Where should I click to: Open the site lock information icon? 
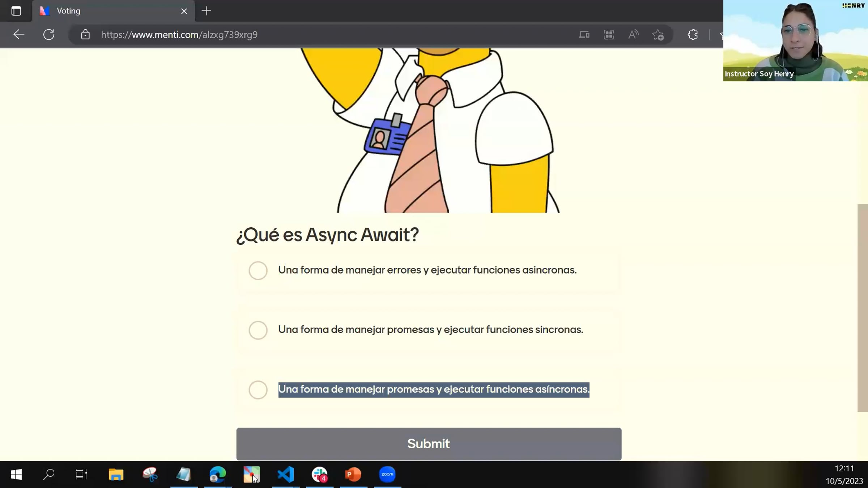click(x=85, y=35)
